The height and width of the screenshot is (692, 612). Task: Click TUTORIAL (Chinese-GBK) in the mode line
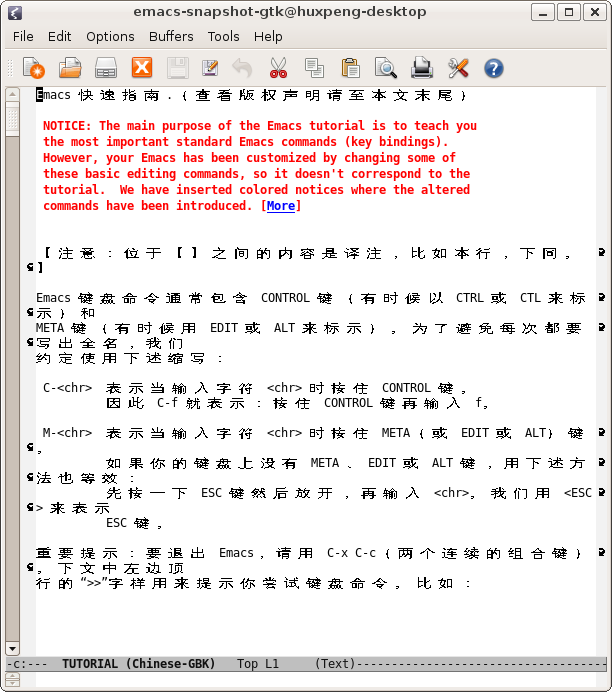point(138,664)
